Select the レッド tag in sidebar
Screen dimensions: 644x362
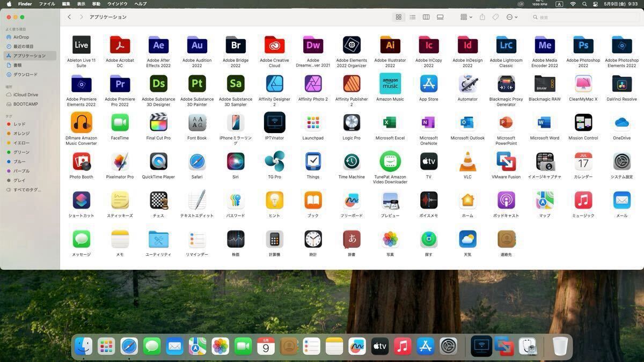click(30, 124)
